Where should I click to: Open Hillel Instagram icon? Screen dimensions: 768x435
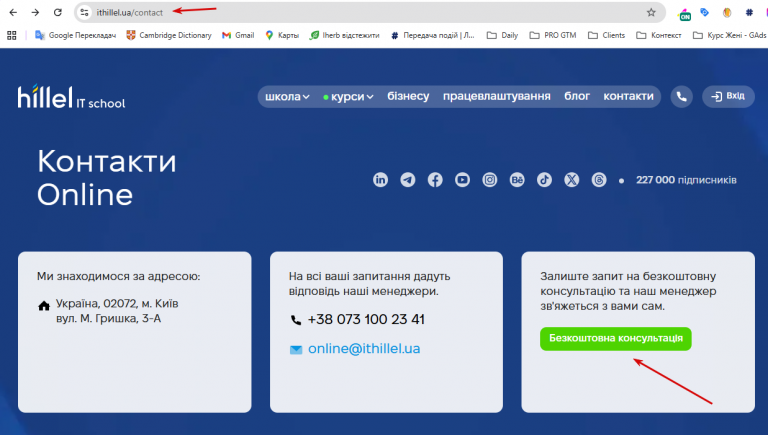[x=490, y=180]
